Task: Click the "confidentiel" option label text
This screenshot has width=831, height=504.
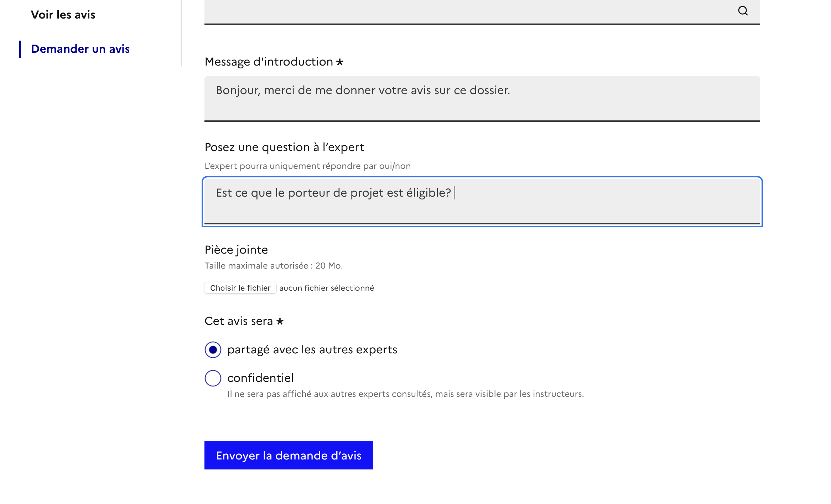Action: 260,378
